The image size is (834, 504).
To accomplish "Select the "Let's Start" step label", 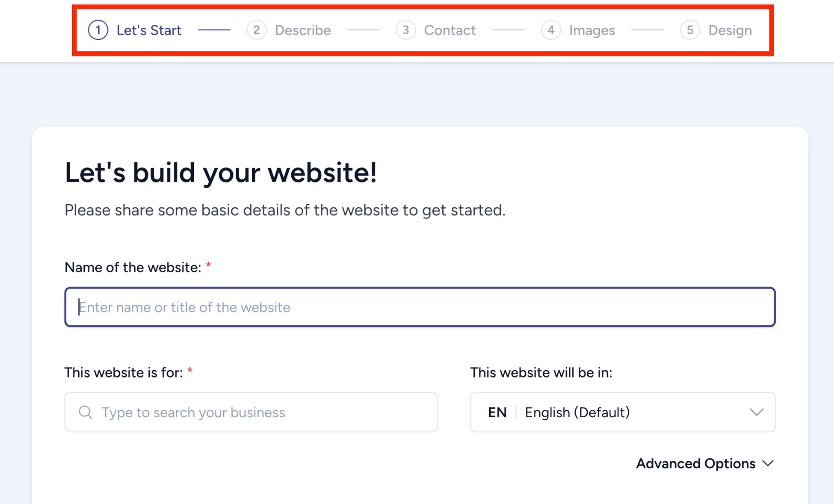I will click(149, 30).
